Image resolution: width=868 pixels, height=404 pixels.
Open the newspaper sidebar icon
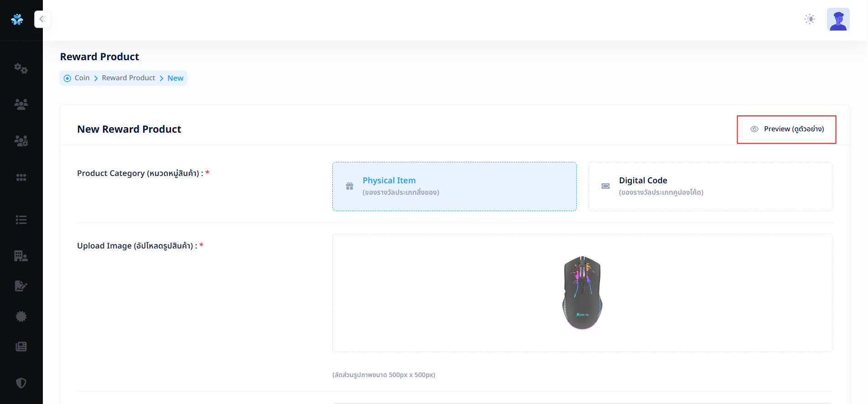tap(21, 347)
